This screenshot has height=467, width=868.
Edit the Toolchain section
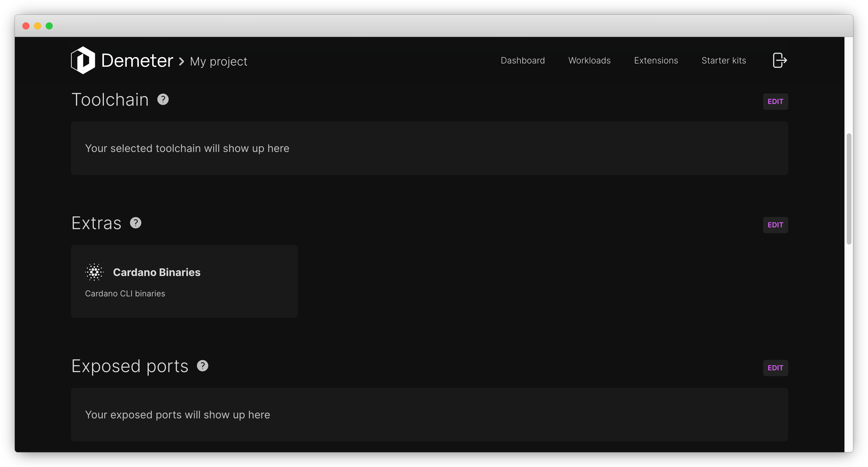pos(775,101)
